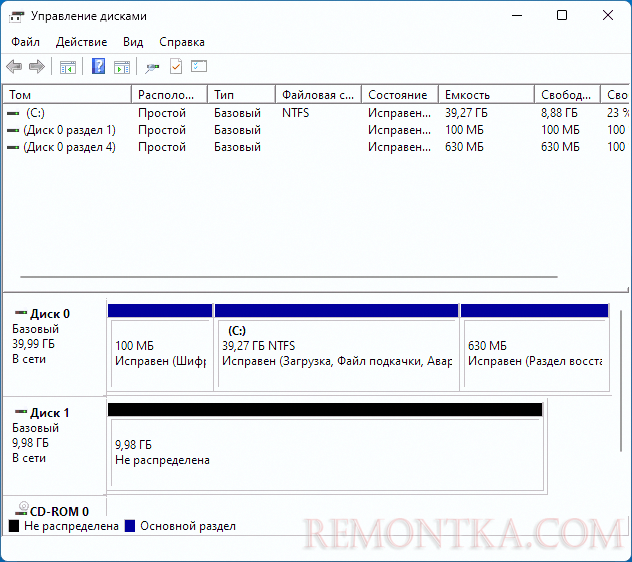Select the 9,98 ГБ unallocated space block
This screenshot has height=562, width=632.
325,448
